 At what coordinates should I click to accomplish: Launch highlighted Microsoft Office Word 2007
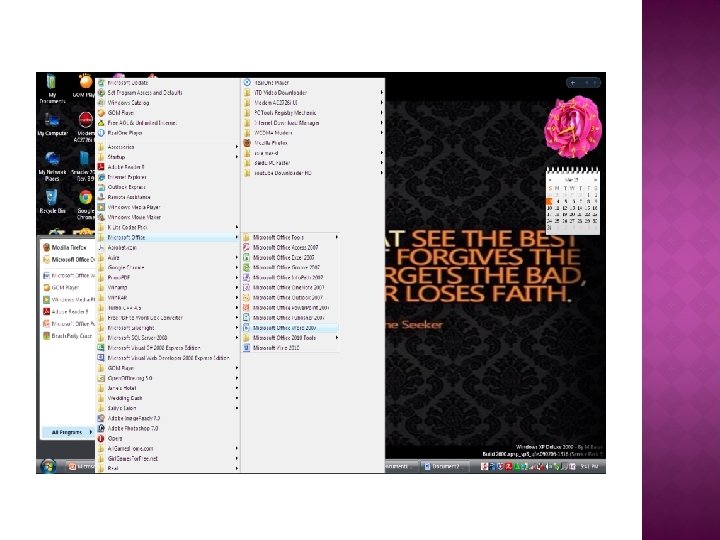[x=290, y=328]
